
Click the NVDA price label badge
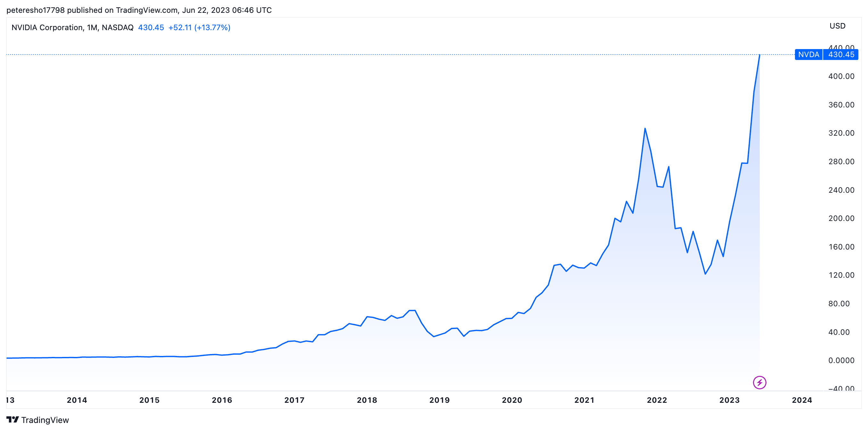808,55
